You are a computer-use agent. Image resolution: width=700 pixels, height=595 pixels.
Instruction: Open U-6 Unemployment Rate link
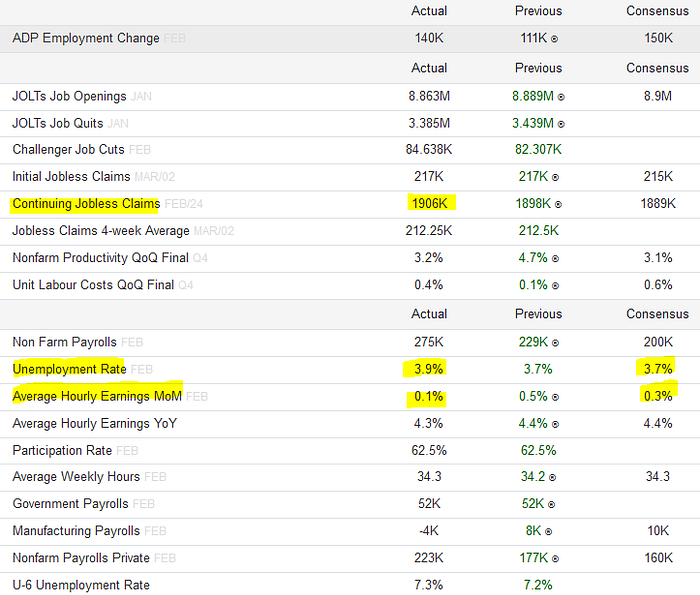coord(81,585)
